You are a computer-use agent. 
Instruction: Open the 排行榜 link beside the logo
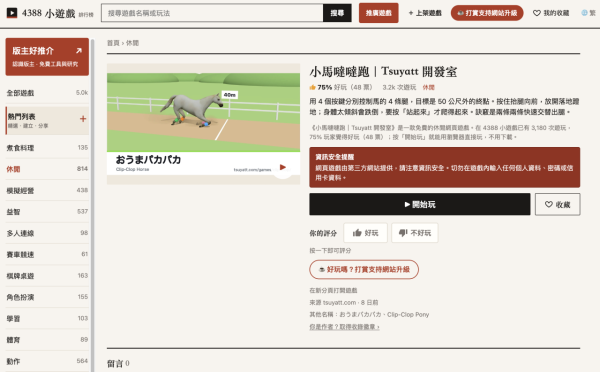click(x=86, y=15)
